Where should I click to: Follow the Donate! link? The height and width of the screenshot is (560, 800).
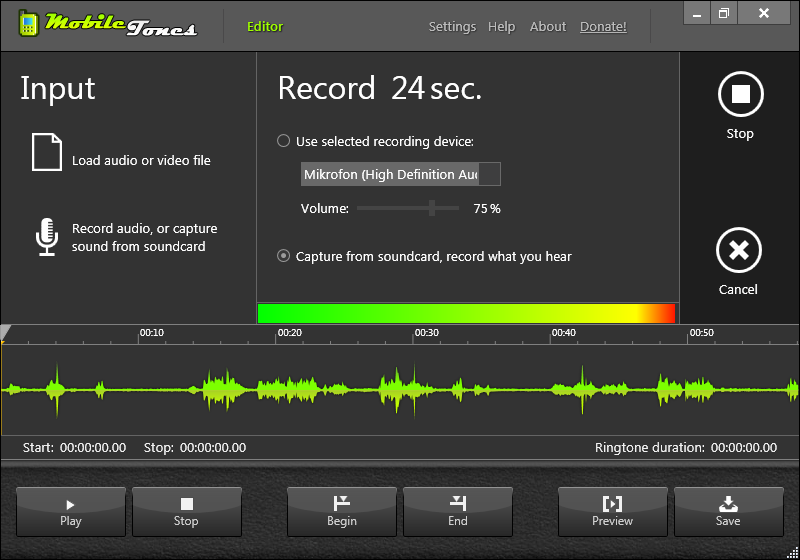click(603, 27)
